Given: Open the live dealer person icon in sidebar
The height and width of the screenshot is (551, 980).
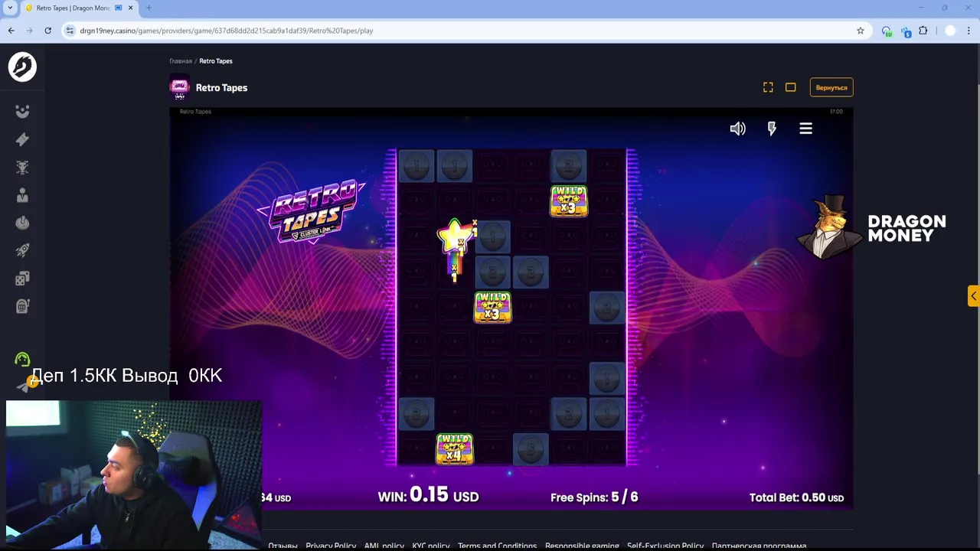Looking at the screenshot, I should [x=22, y=195].
